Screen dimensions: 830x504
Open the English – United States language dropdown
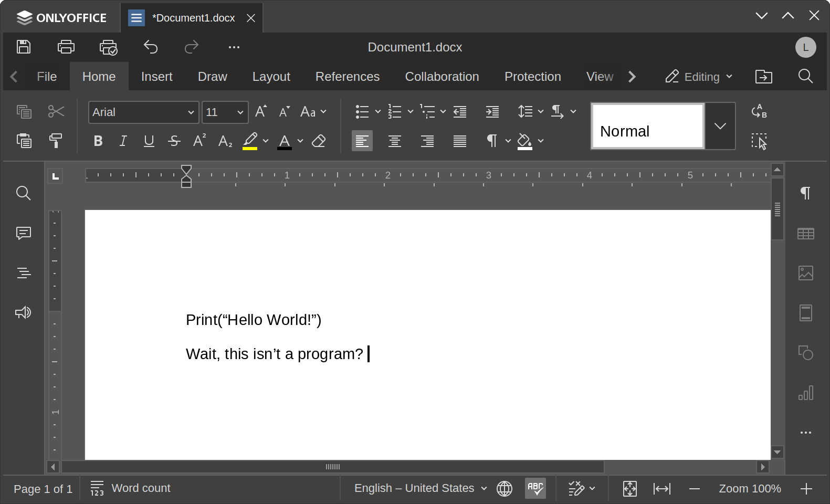click(420, 488)
